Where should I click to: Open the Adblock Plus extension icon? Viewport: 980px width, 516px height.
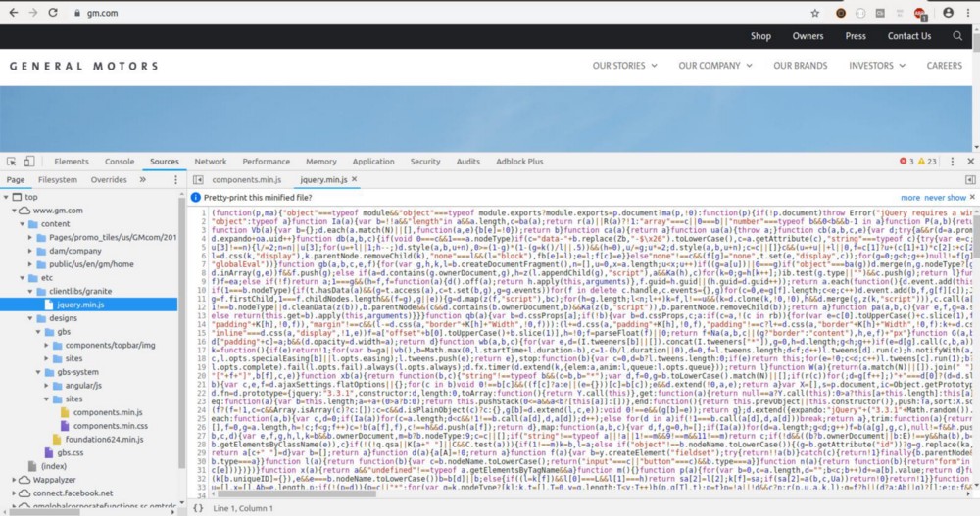920,13
